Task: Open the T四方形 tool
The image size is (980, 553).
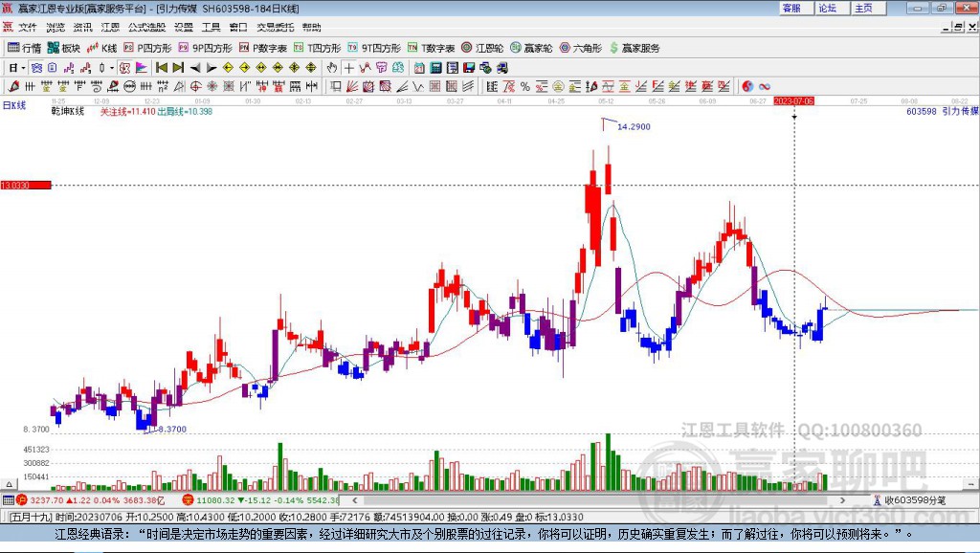Action: (x=317, y=48)
